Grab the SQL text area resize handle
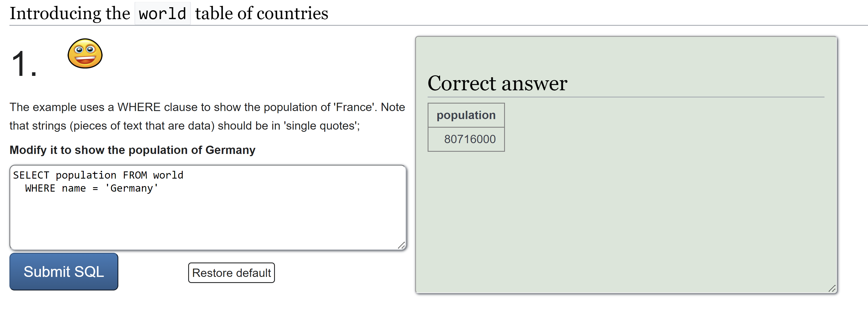The image size is (868, 314). point(401,245)
